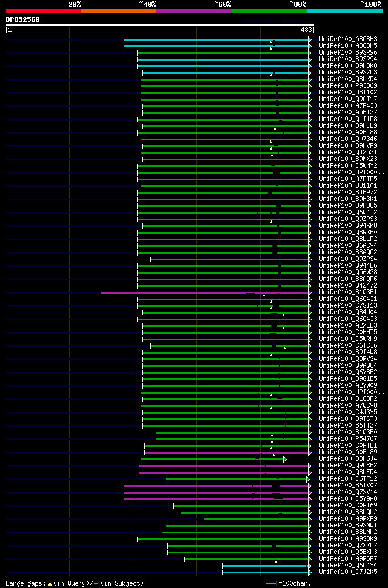Select the UniRef100_Q9ZPS3 label
The width and height of the screenshot is (388, 588).
(x=348, y=219)
